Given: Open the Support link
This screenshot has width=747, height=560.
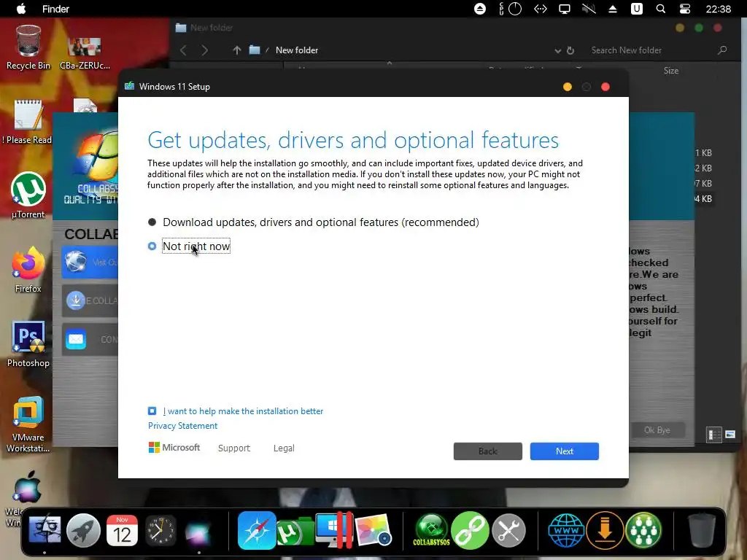Looking at the screenshot, I should coord(234,448).
